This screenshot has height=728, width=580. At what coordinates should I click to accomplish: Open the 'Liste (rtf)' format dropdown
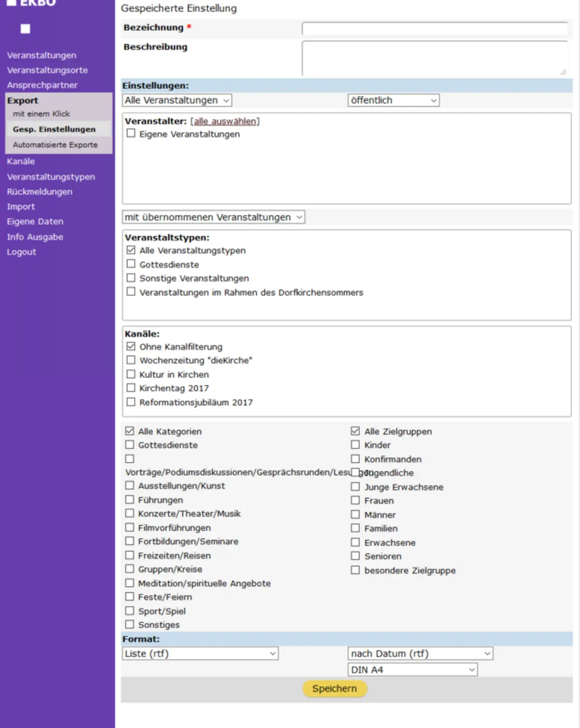click(200, 654)
